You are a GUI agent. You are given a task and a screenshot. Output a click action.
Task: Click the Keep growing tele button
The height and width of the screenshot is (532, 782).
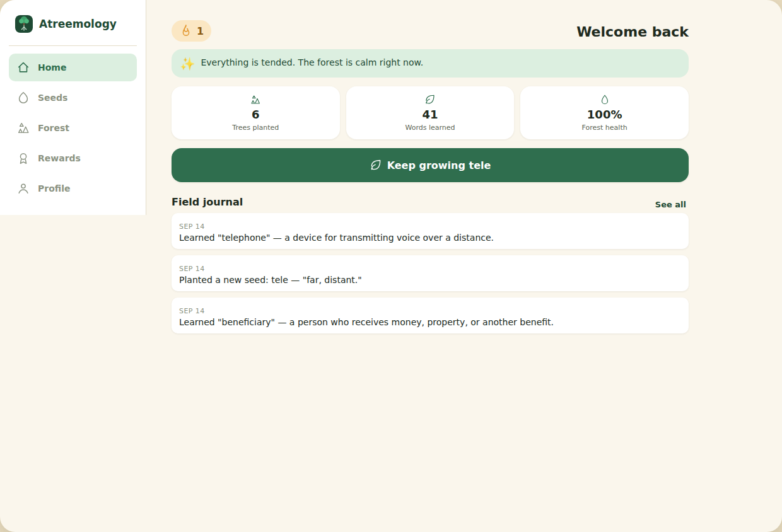[x=430, y=165]
